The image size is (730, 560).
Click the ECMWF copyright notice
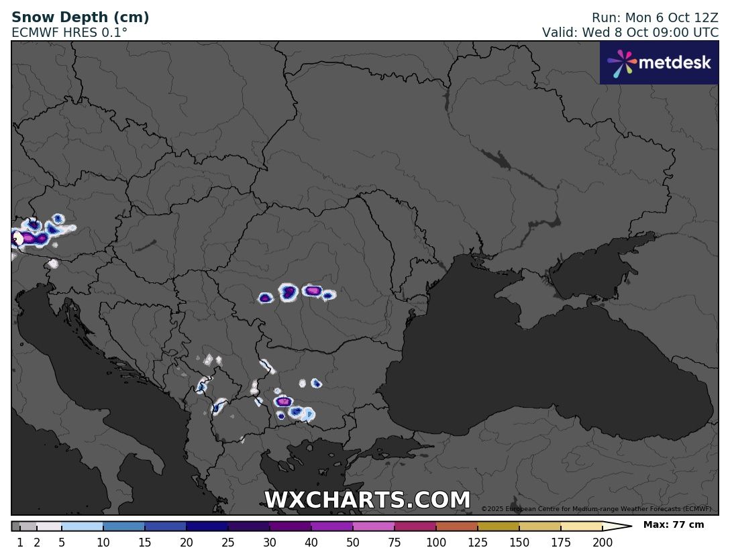[x=596, y=509]
